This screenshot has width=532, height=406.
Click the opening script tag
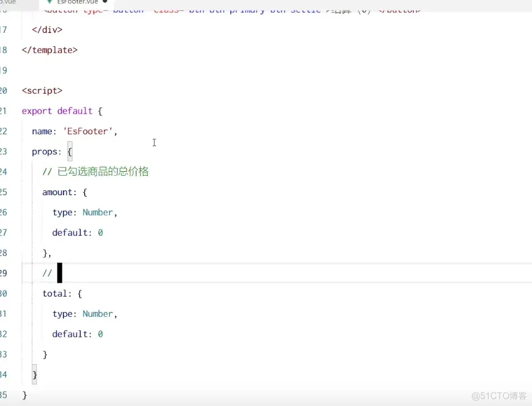pos(42,91)
